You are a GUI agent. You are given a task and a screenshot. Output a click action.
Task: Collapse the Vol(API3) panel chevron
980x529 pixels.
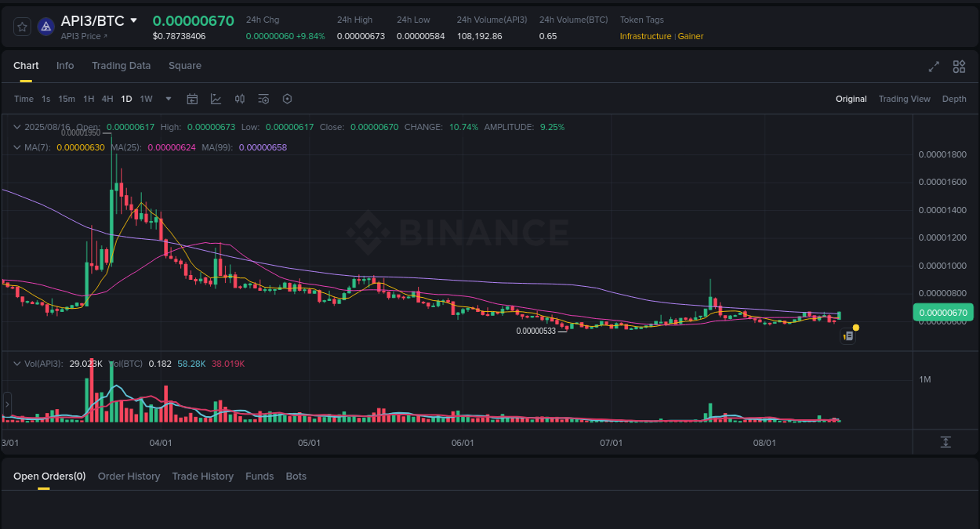pyautogui.click(x=16, y=363)
